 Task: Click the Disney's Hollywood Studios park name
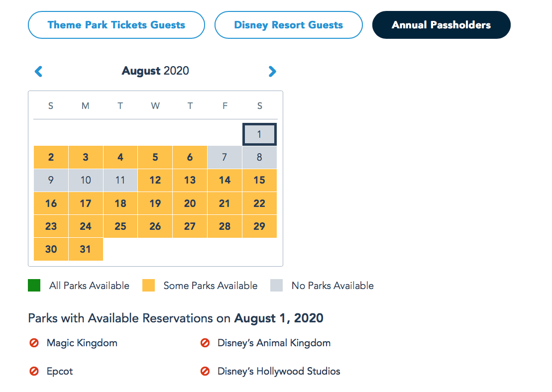click(279, 371)
